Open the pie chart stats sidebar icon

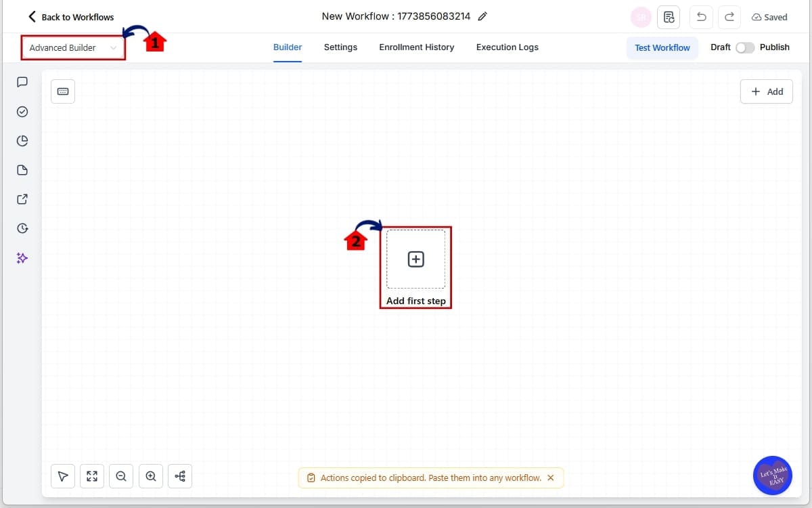[x=22, y=141]
